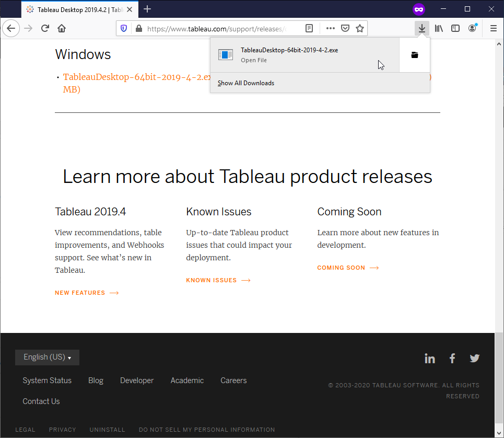
Task: Save page to Pocket
Action: point(345,28)
